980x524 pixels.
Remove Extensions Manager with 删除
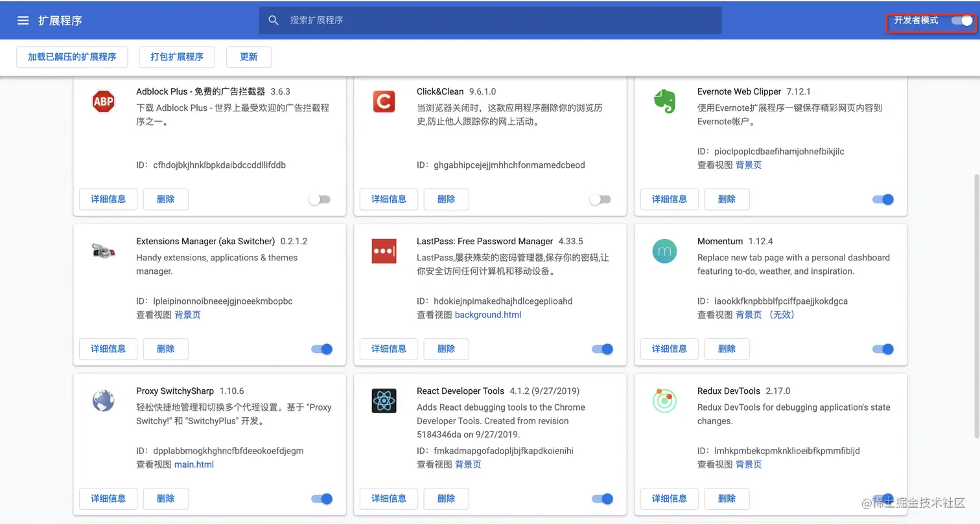pos(166,349)
